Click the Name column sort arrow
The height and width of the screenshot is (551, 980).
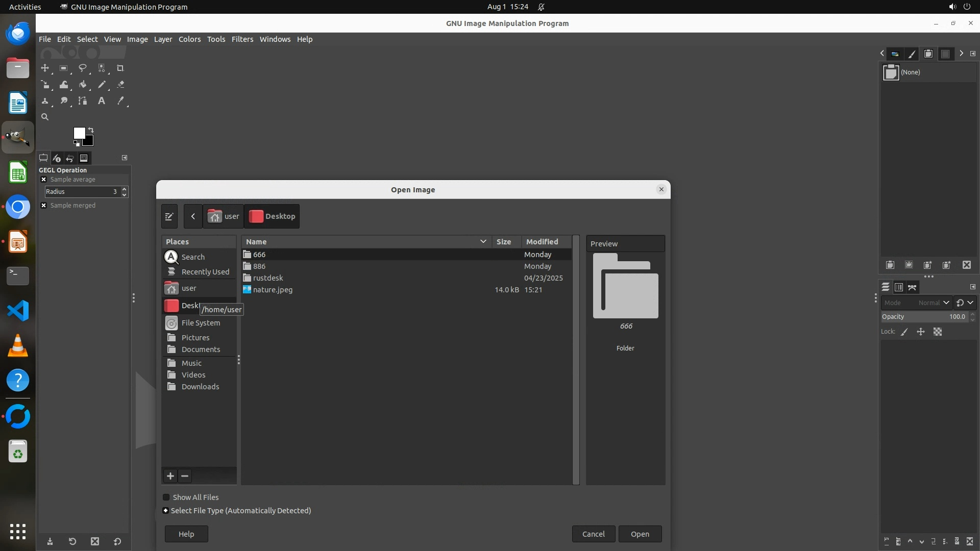[x=483, y=242]
